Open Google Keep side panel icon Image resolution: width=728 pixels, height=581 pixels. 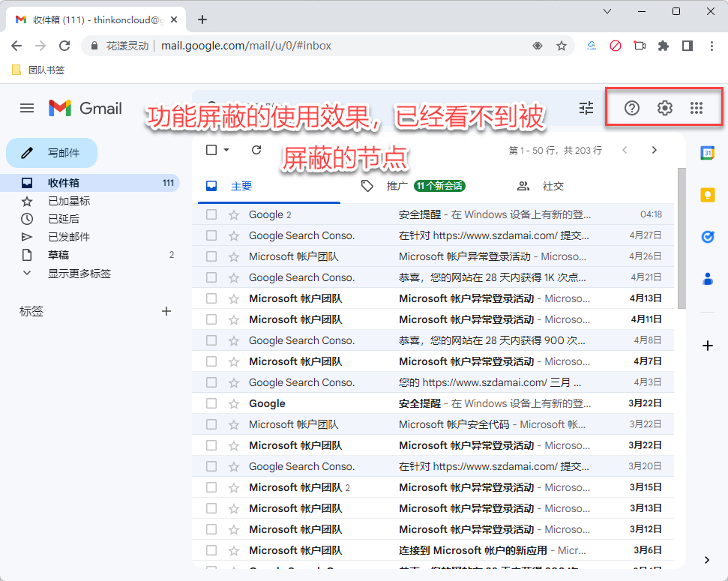click(708, 195)
